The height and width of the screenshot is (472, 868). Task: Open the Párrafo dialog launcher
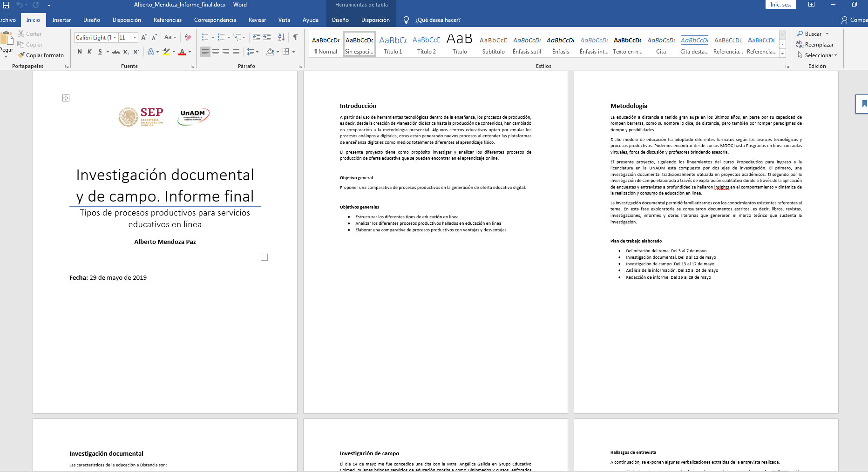pyautogui.click(x=300, y=67)
